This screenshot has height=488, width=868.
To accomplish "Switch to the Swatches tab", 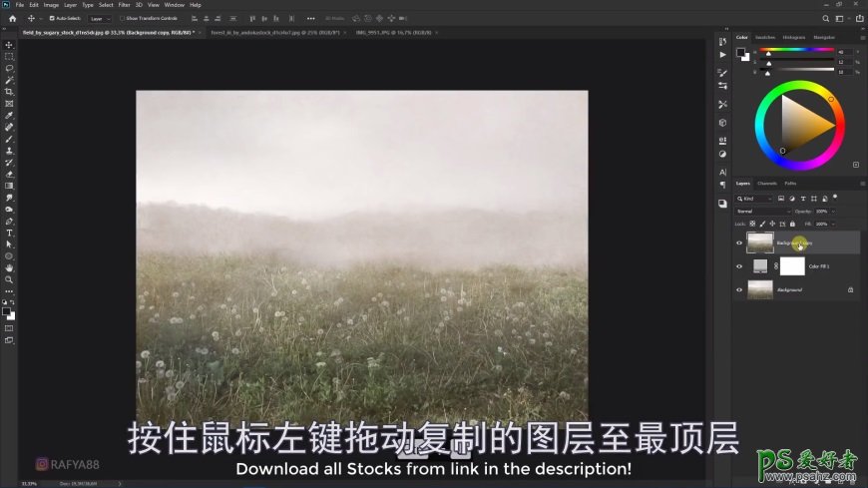I will pyautogui.click(x=765, y=37).
